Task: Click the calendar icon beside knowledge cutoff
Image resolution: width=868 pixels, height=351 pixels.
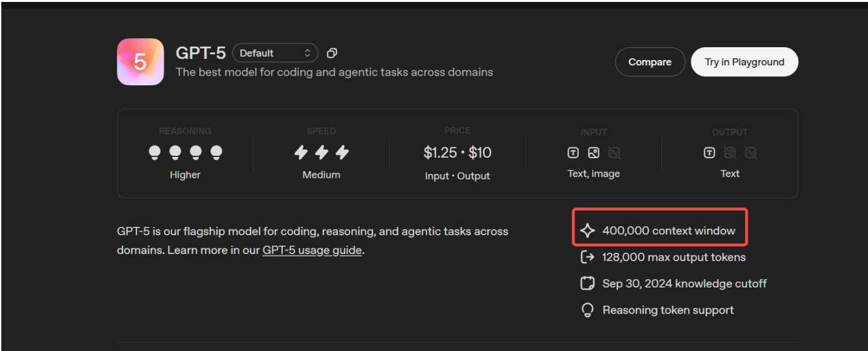Action: click(587, 283)
